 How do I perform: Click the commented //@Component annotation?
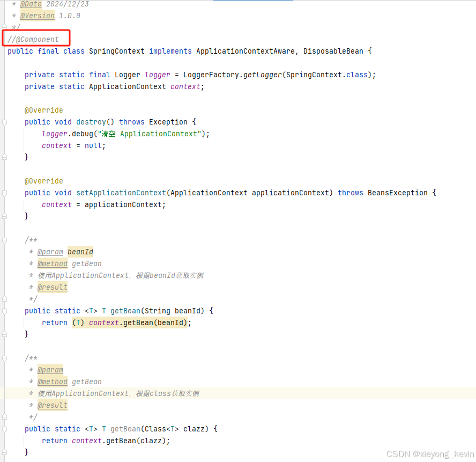[x=35, y=39]
